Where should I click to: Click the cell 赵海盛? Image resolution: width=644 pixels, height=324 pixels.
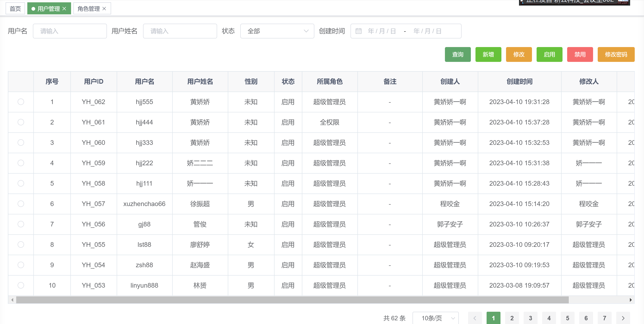[200, 265]
